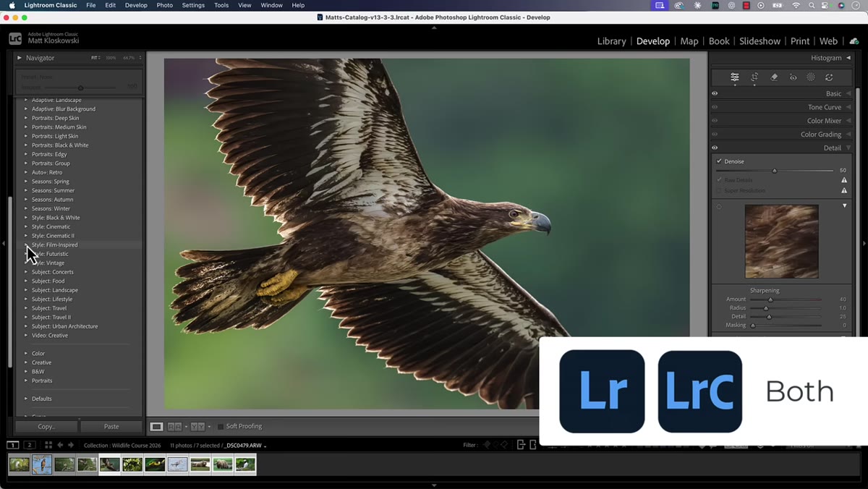868x489 pixels.
Task: Switch to the Map module
Action: 689,41
